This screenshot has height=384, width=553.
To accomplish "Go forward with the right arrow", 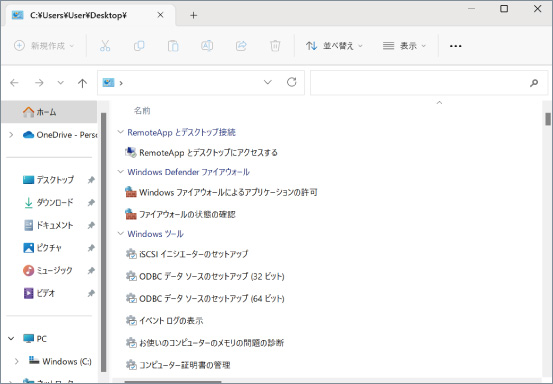I will (39, 83).
